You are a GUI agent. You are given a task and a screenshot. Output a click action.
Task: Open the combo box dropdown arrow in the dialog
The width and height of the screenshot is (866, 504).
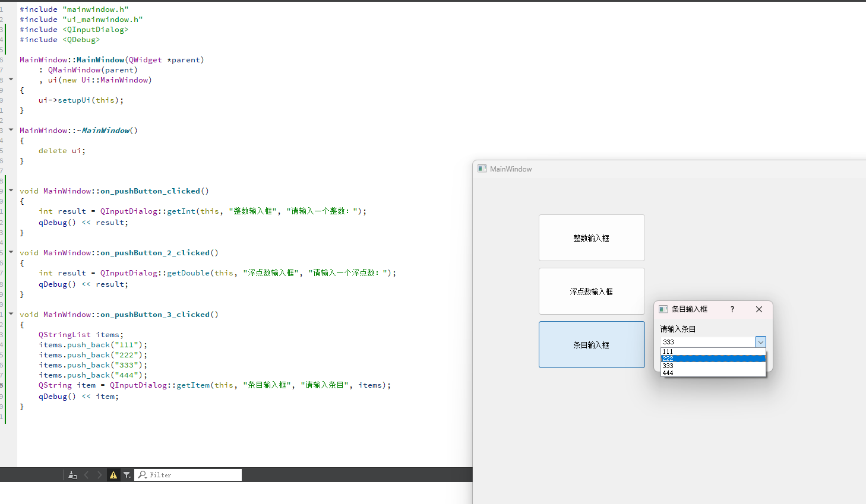tap(761, 341)
